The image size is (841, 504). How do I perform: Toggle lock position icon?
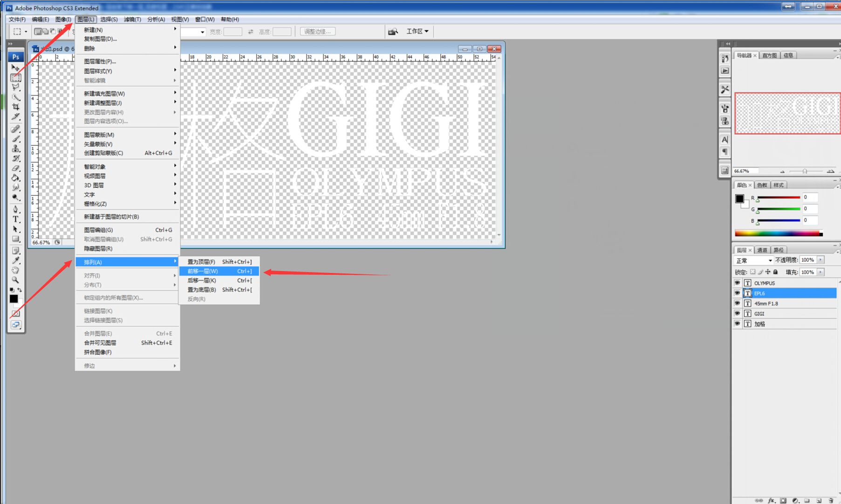pos(768,272)
